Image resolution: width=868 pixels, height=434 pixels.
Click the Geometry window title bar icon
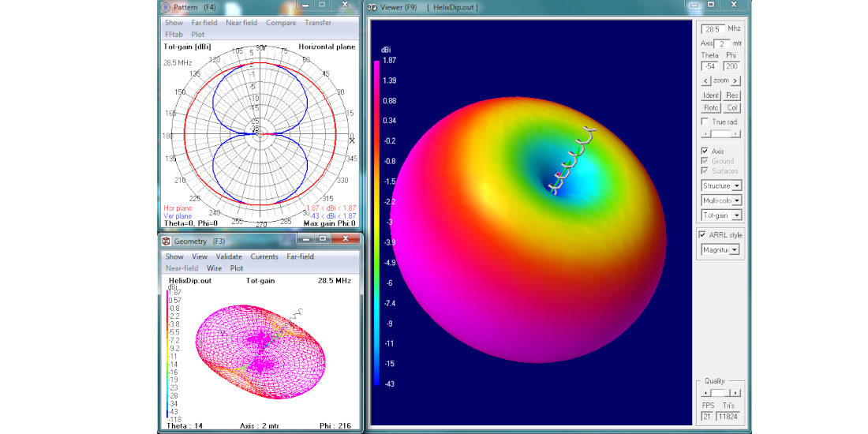tap(166, 241)
